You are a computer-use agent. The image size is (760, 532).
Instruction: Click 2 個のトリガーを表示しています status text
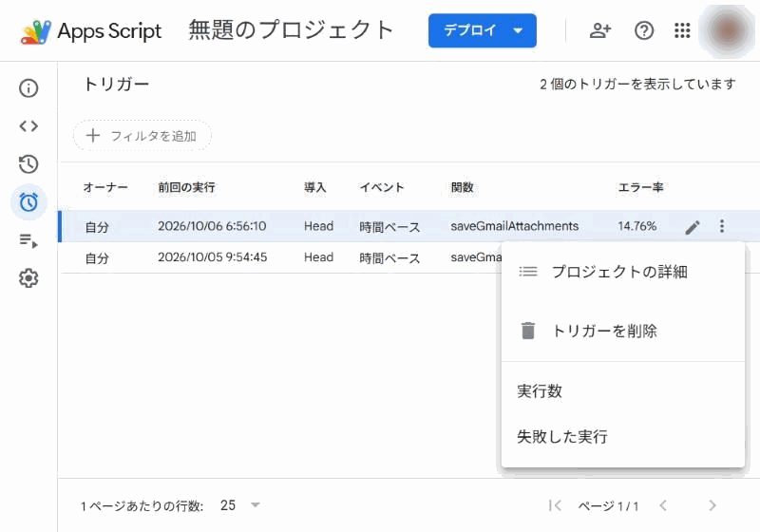point(637,85)
